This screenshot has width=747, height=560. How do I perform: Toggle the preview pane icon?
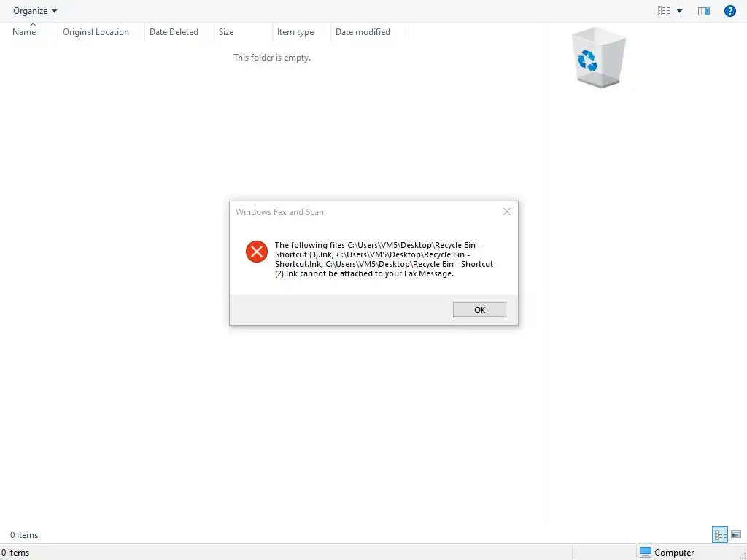pyautogui.click(x=704, y=11)
